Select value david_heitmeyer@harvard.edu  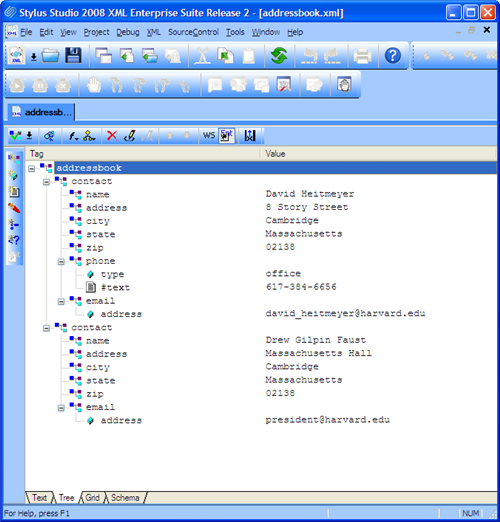(x=345, y=313)
